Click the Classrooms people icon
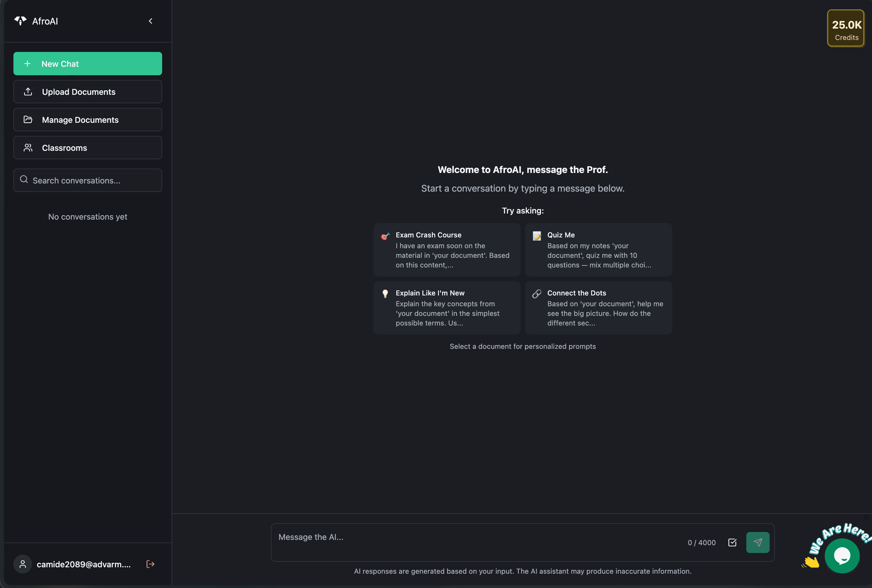 [28, 147]
